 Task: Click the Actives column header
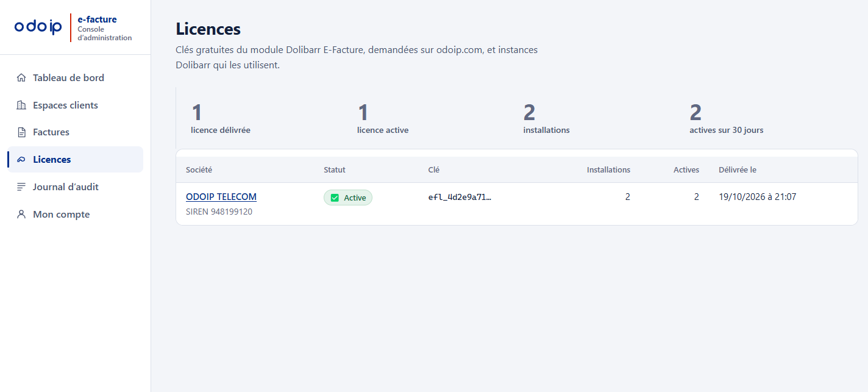(x=686, y=170)
